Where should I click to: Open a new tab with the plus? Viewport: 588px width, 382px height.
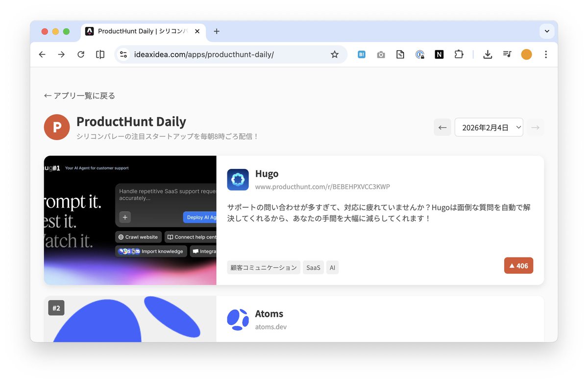pos(216,31)
